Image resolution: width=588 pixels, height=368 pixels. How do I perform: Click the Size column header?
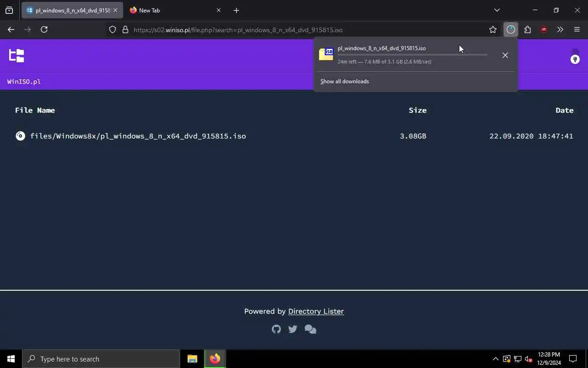[x=418, y=110]
